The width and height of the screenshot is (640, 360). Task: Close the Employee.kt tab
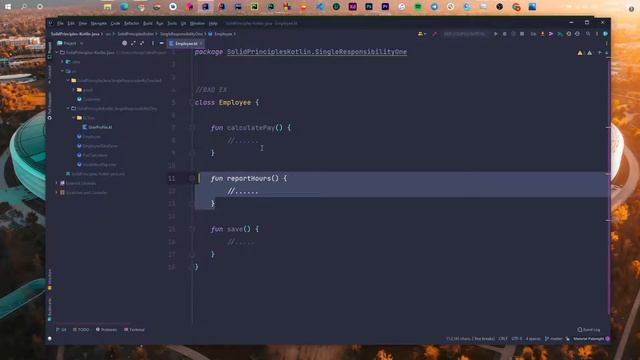click(x=202, y=43)
